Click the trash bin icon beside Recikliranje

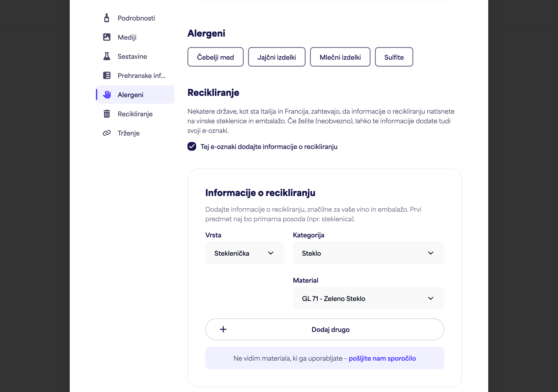coord(106,114)
